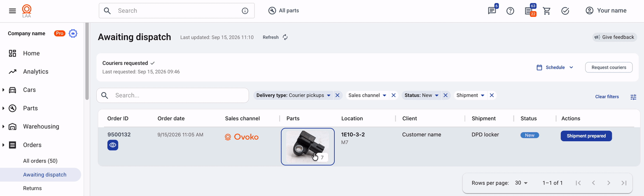Open All orders (50)
Image resolution: width=644 pixels, height=196 pixels.
coord(40,161)
